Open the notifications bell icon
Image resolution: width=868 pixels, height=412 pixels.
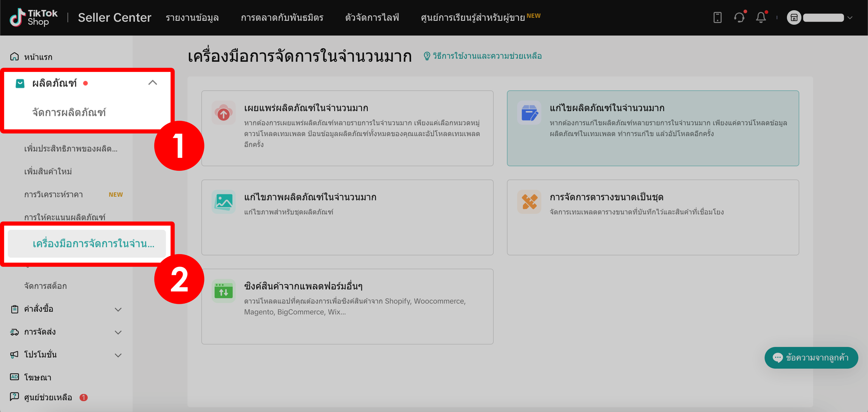762,17
